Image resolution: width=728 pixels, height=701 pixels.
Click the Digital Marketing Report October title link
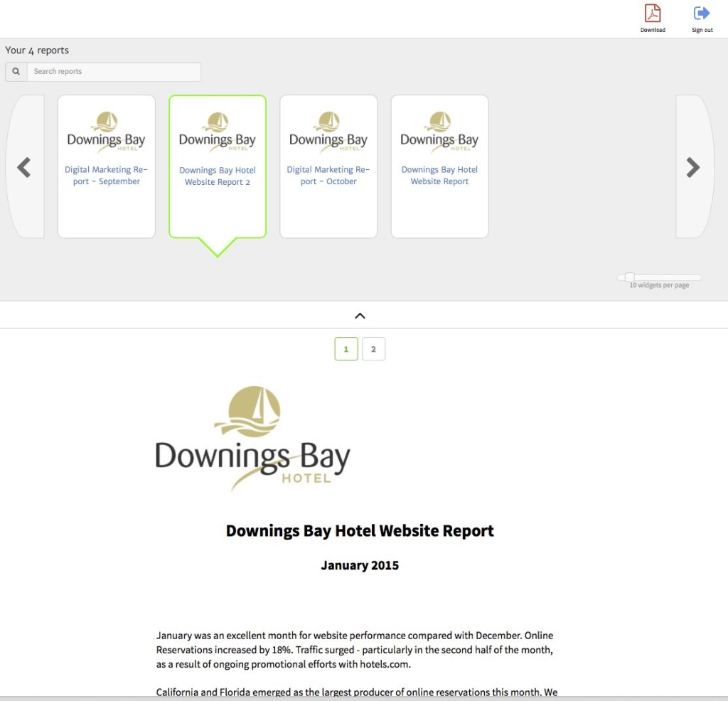point(328,175)
